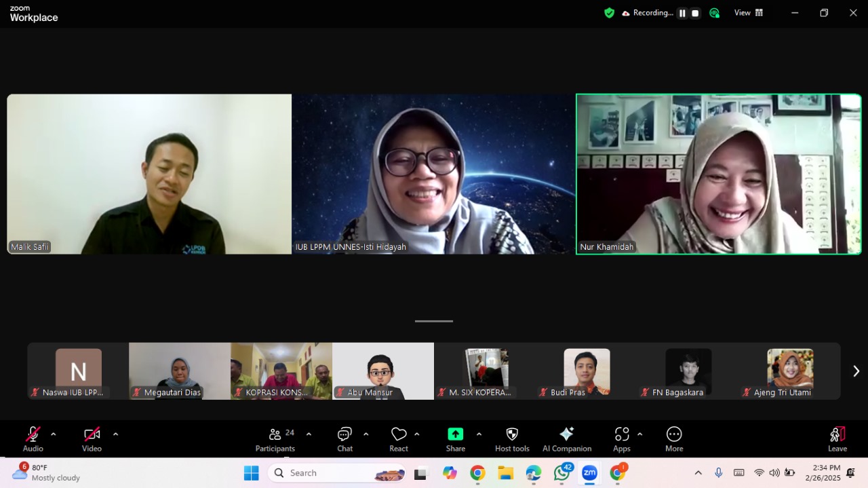Open Microsoft Edge from the taskbar
868x488 pixels.
pos(533,473)
